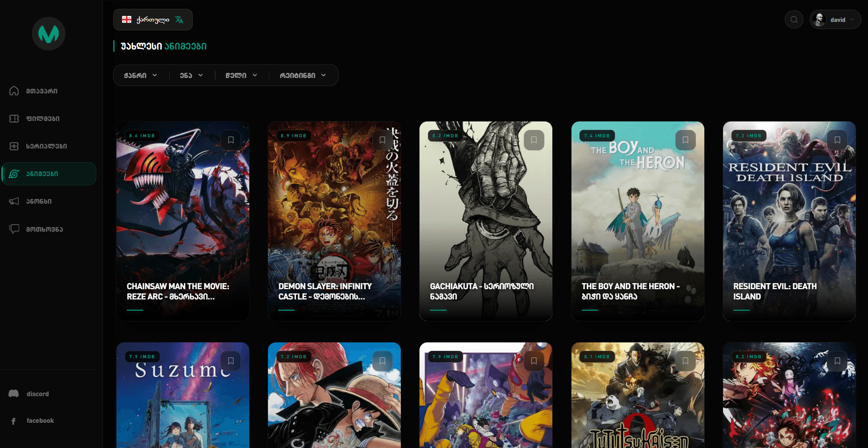Open Chainsaw Man The Movie title
This screenshot has width=868, height=448.
178,292
